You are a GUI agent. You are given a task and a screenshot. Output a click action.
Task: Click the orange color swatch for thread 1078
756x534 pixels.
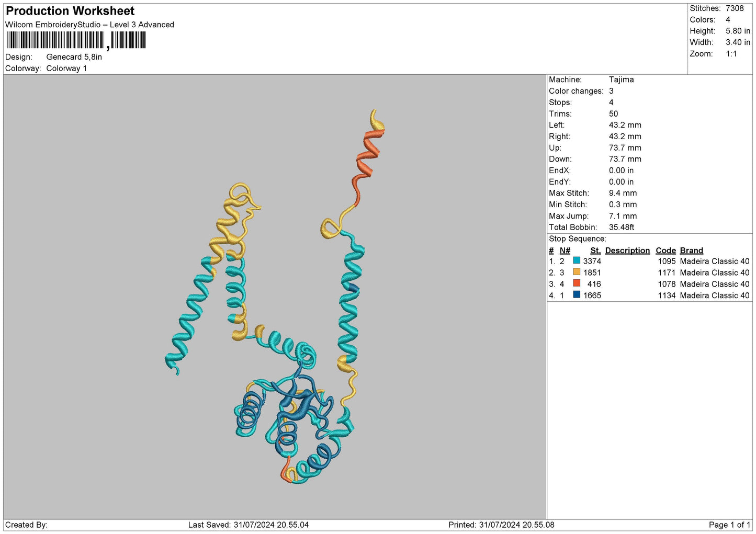pyautogui.click(x=577, y=283)
